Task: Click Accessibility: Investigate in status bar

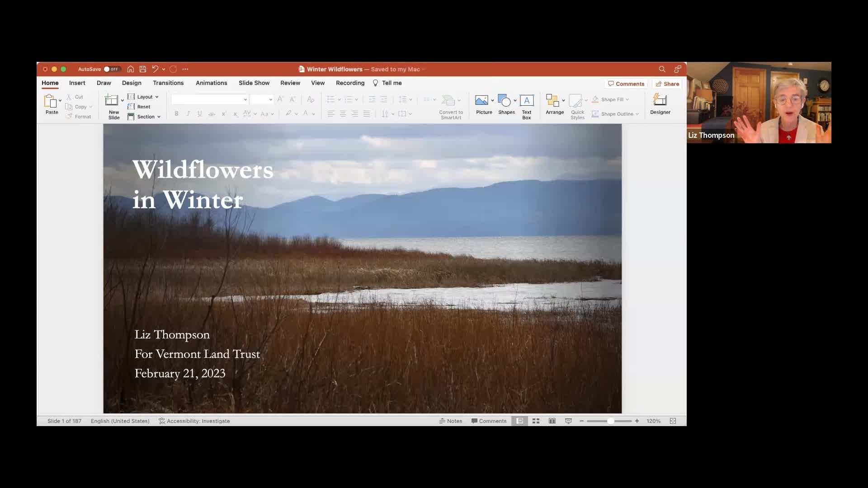Action: click(194, 421)
